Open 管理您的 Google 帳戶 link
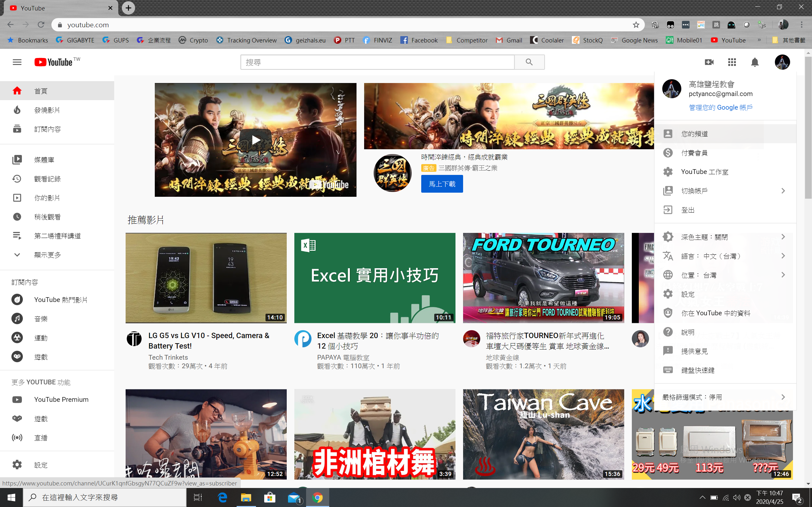Viewport: 812px width, 507px height. (x=720, y=107)
